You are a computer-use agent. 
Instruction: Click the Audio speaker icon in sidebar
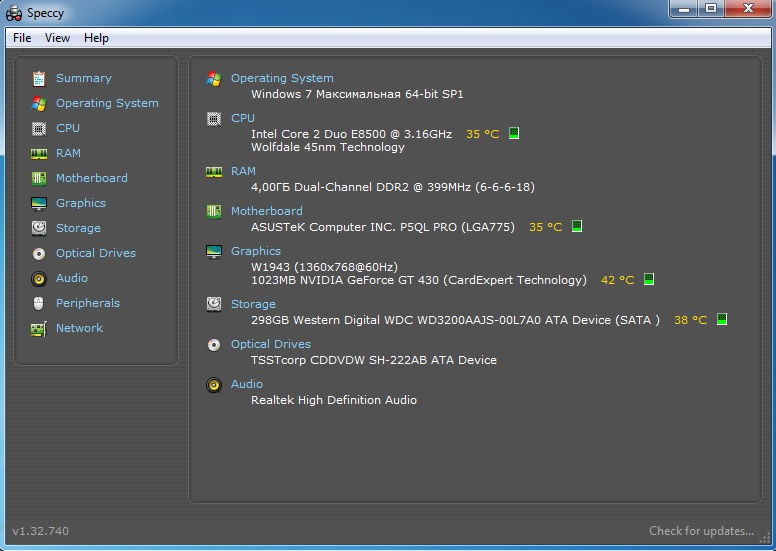click(x=39, y=279)
